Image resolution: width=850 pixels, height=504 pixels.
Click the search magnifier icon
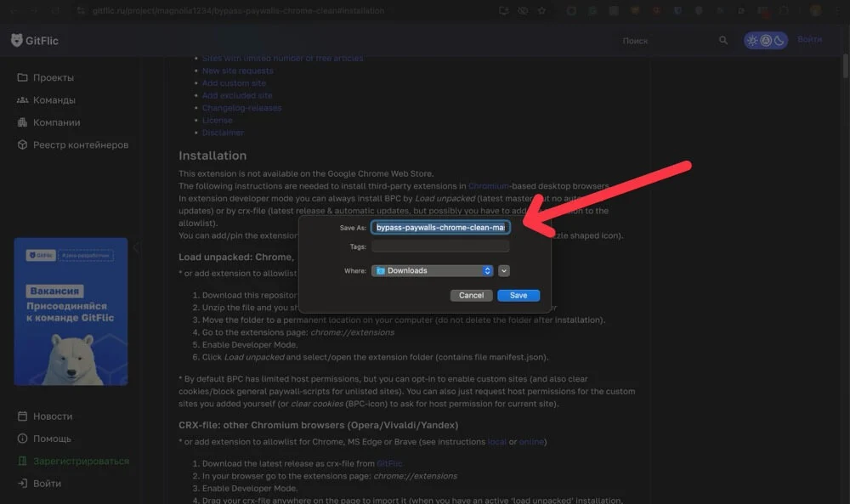(x=722, y=40)
